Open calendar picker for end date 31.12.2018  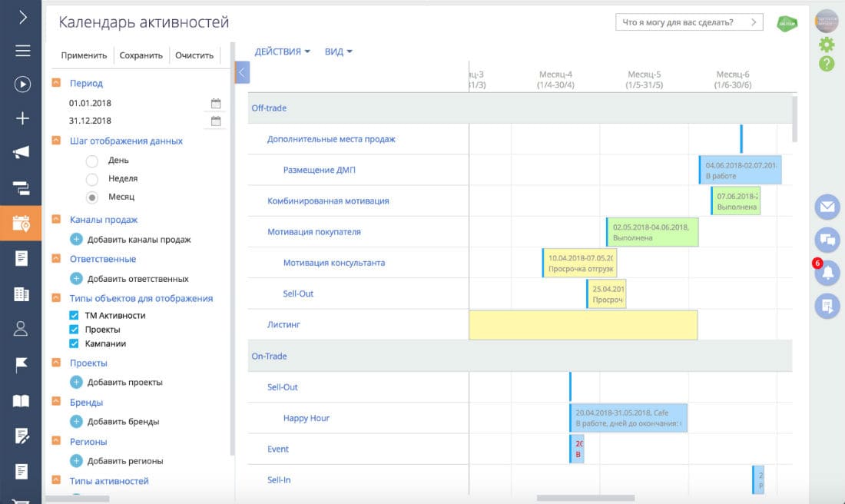point(216,121)
